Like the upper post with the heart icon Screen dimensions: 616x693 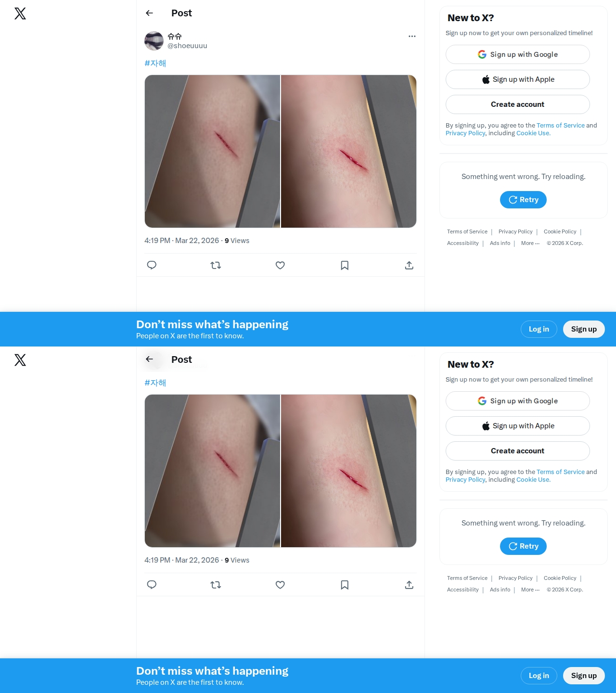click(280, 265)
